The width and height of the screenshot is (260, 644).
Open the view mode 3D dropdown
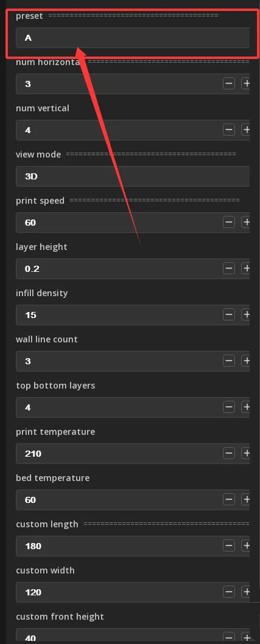click(x=133, y=176)
